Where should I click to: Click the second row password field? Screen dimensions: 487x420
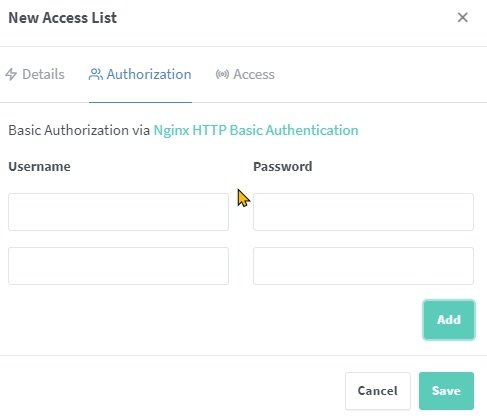(363, 266)
